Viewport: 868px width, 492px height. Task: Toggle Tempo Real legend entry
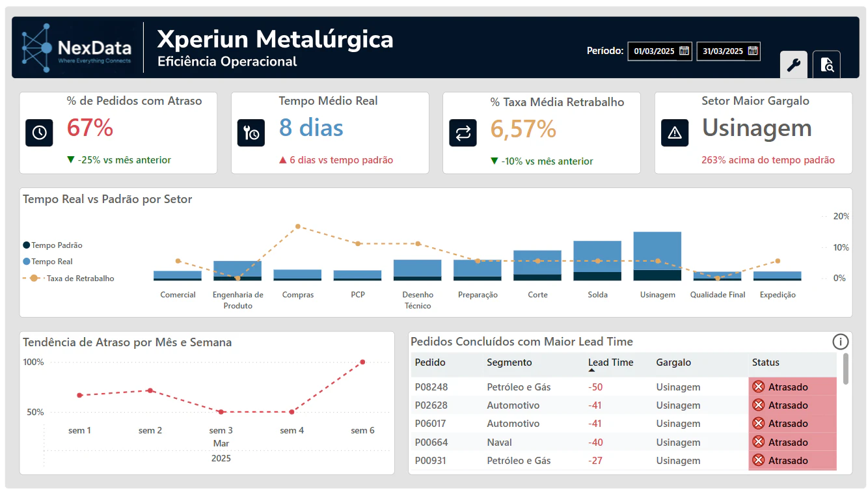tap(47, 262)
